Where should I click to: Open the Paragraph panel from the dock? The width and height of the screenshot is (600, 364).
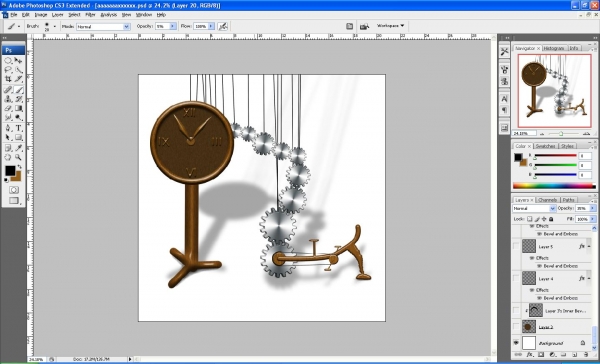[504, 110]
